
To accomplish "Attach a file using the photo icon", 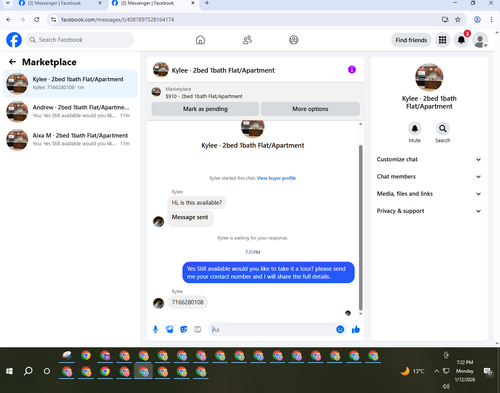I will click(x=170, y=330).
